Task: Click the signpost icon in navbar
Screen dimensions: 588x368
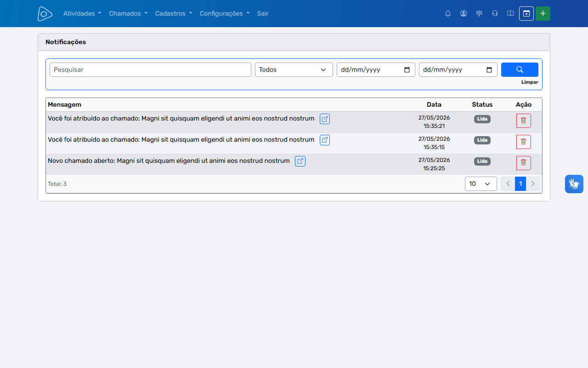Action: point(479,13)
